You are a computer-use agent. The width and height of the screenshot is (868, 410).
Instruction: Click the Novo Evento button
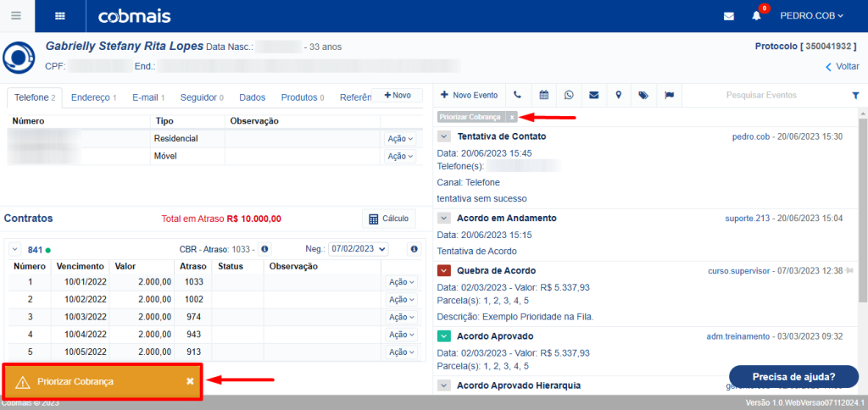pos(469,95)
